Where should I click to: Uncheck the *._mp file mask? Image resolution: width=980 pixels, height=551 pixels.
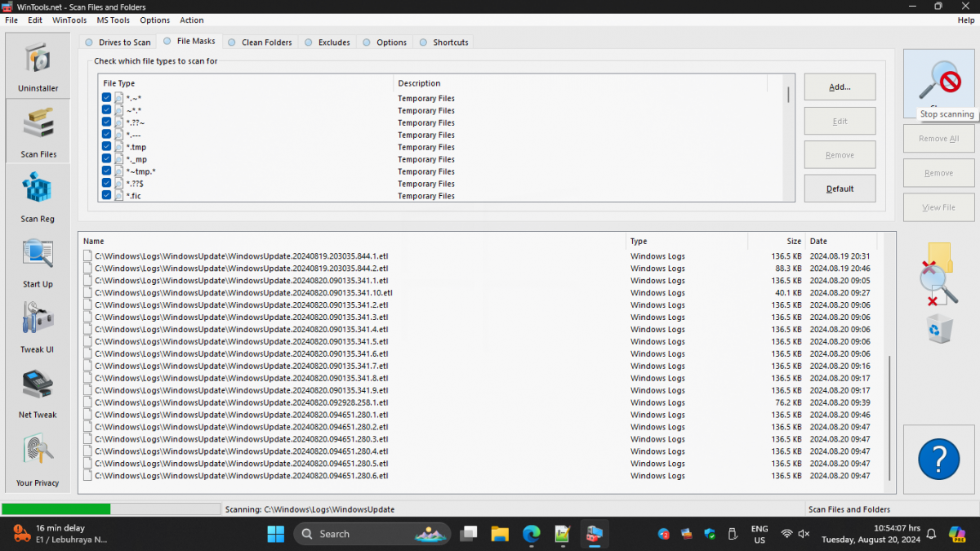click(x=107, y=159)
